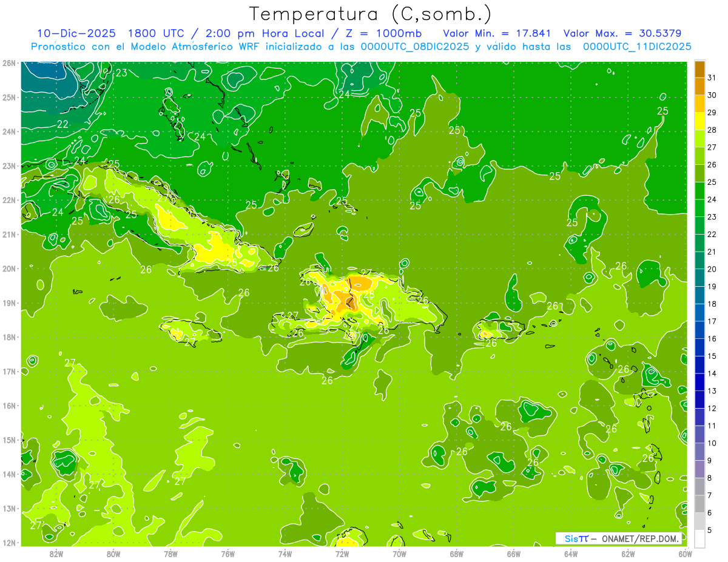Pick the green swatch between 24 and 25
The width and height of the screenshot is (728, 562).
pyautogui.click(x=699, y=190)
